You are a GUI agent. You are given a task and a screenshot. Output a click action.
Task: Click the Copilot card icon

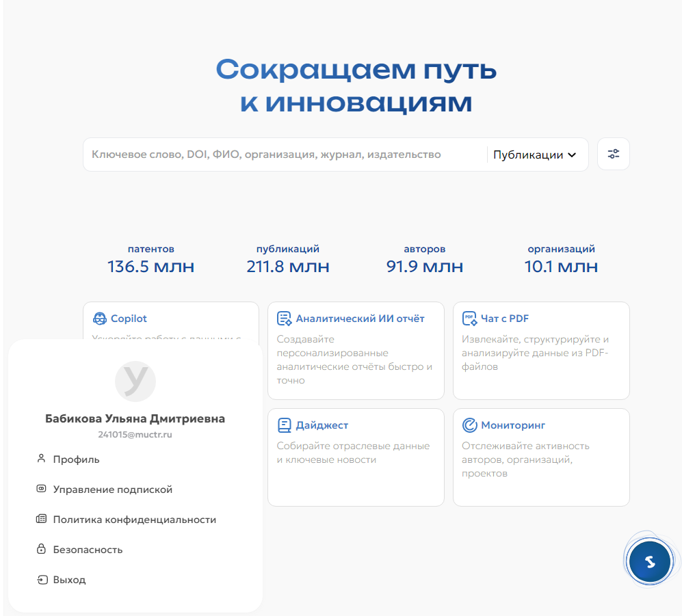[100, 319]
